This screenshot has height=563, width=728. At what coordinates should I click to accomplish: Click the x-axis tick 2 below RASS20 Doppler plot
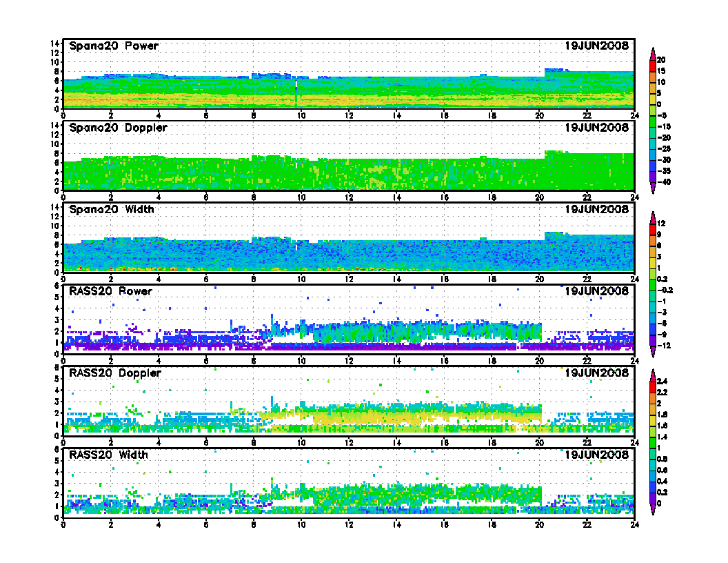(x=111, y=443)
